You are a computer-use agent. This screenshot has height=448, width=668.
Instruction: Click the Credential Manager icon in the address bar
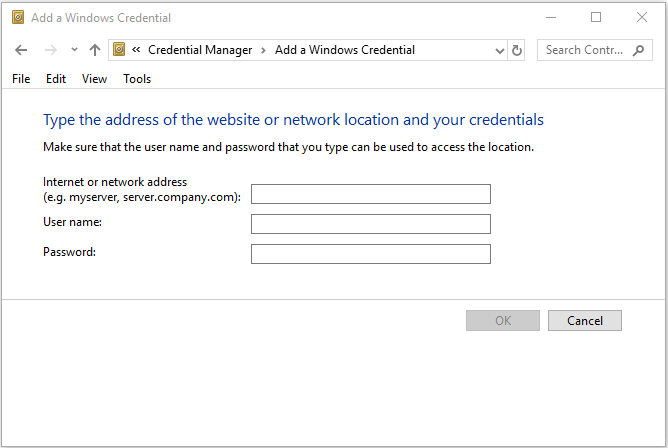coord(119,49)
